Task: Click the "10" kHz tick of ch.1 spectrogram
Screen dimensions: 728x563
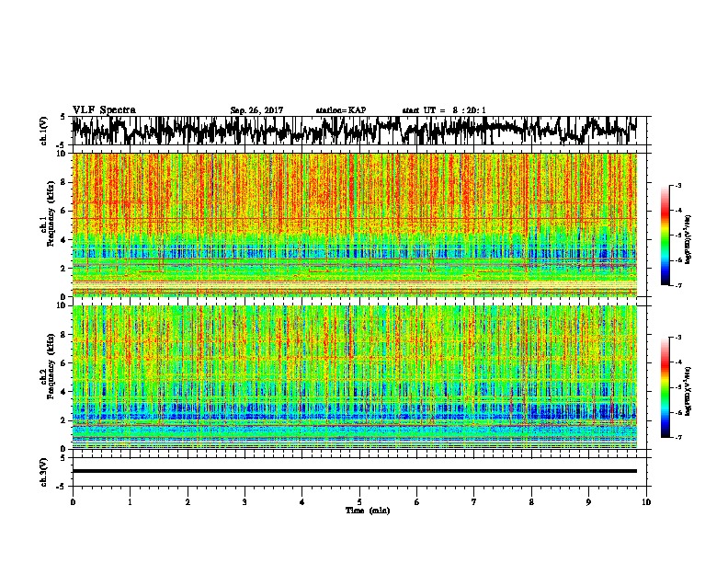Action: (x=63, y=154)
